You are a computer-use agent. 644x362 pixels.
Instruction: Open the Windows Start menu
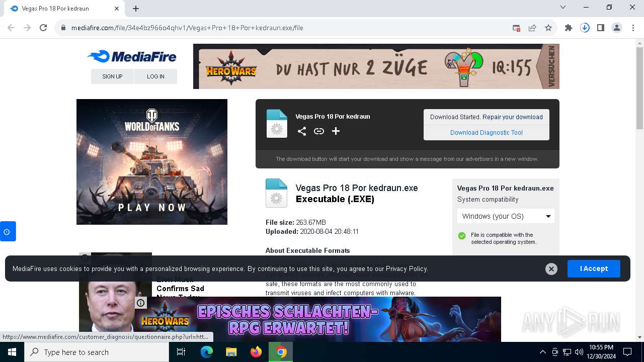[12, 352]
